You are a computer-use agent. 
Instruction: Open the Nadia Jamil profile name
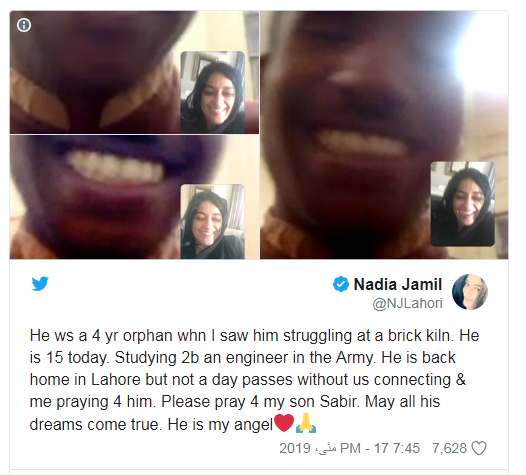point(398,284)
